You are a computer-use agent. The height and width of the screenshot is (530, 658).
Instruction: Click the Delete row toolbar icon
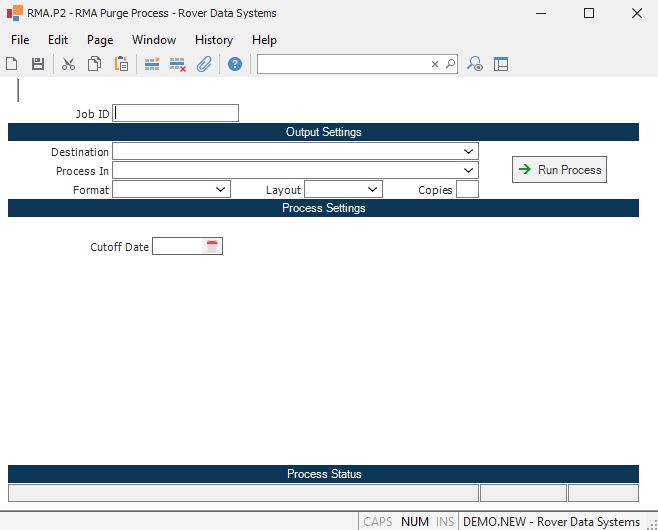(x=178, y=64)
